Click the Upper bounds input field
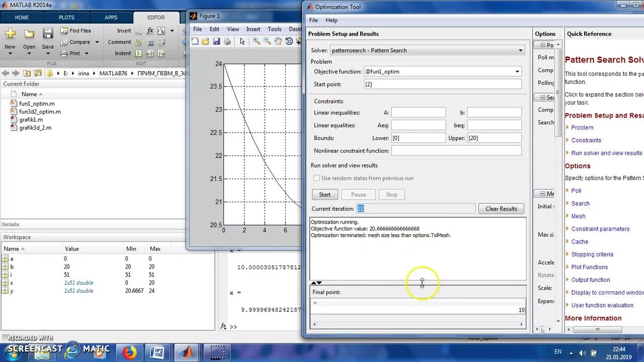644x362 pixels. (494, 138)
